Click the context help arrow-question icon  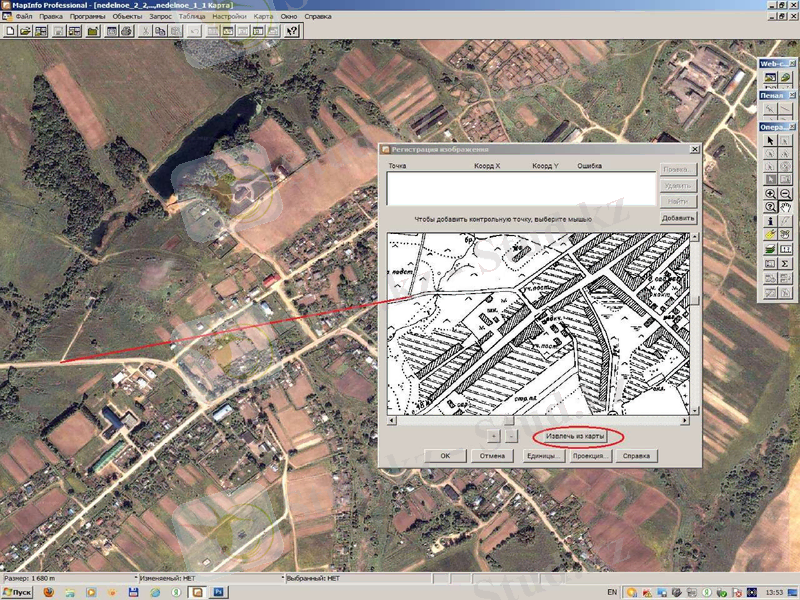click(291, 33)
